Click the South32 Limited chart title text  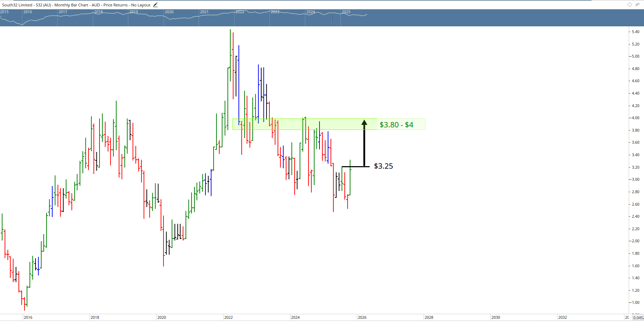pyautogui.click(x=76, y=5)
